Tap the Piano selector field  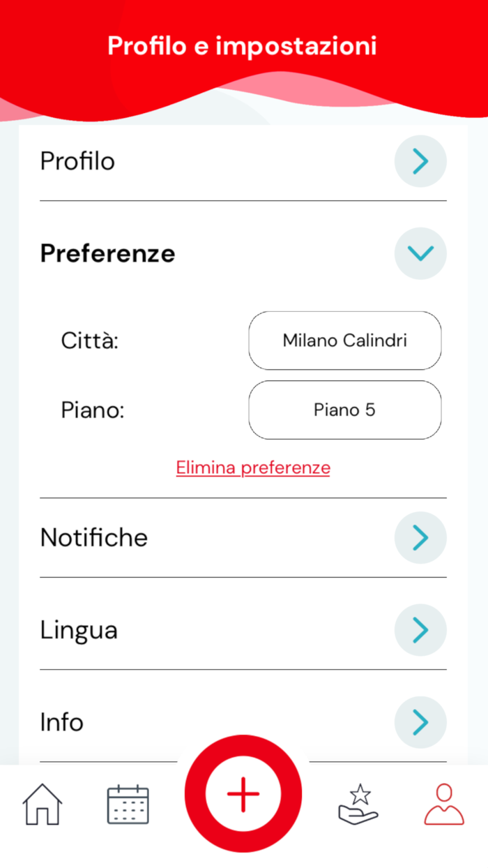344,410
